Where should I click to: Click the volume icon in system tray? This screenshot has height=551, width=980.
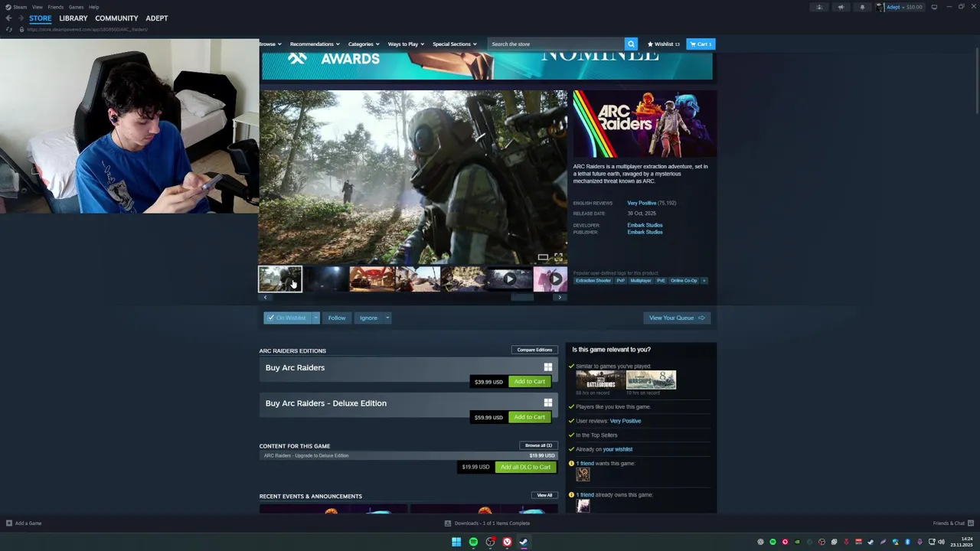[941, 542]
